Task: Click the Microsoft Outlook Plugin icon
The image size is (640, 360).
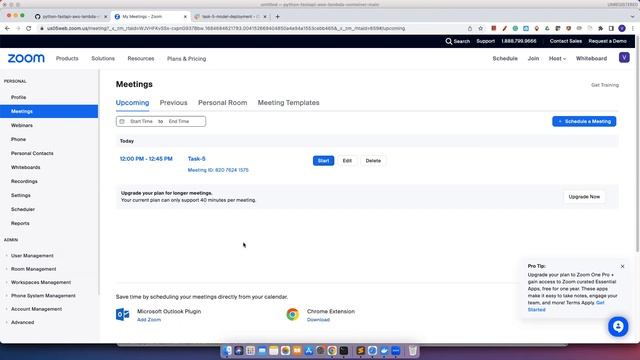Action: tap(122, 314)
